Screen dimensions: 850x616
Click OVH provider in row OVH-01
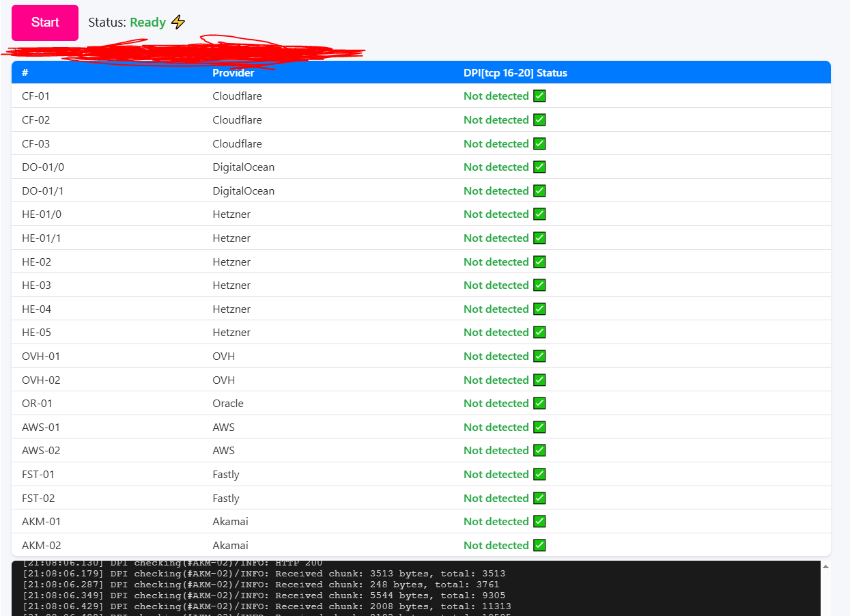[x=223, y=356]
